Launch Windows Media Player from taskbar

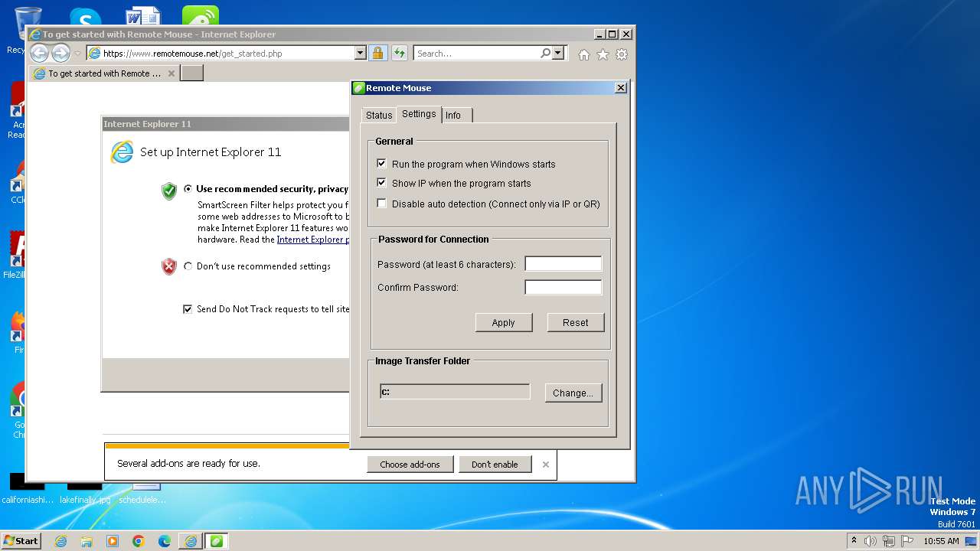click(x=113, y=541)
